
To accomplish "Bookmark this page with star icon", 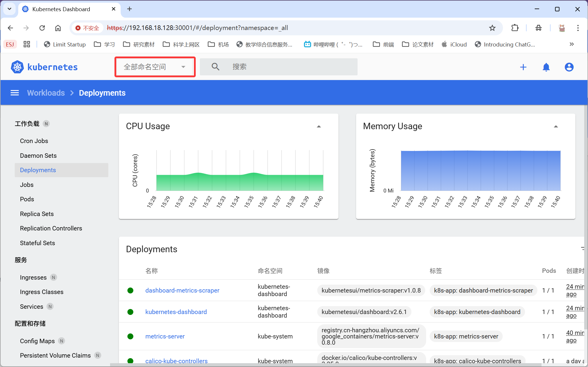I will click(492, 28).
